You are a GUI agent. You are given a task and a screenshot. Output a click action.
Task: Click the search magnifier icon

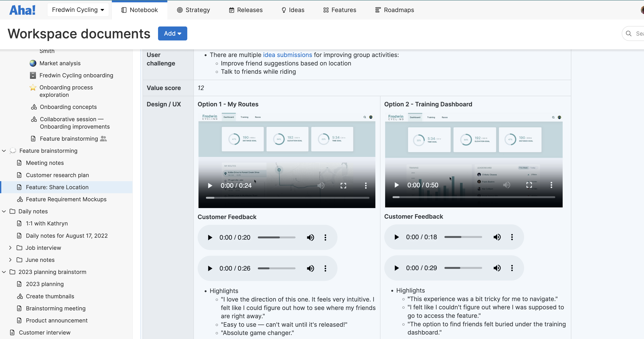[629, 33]
